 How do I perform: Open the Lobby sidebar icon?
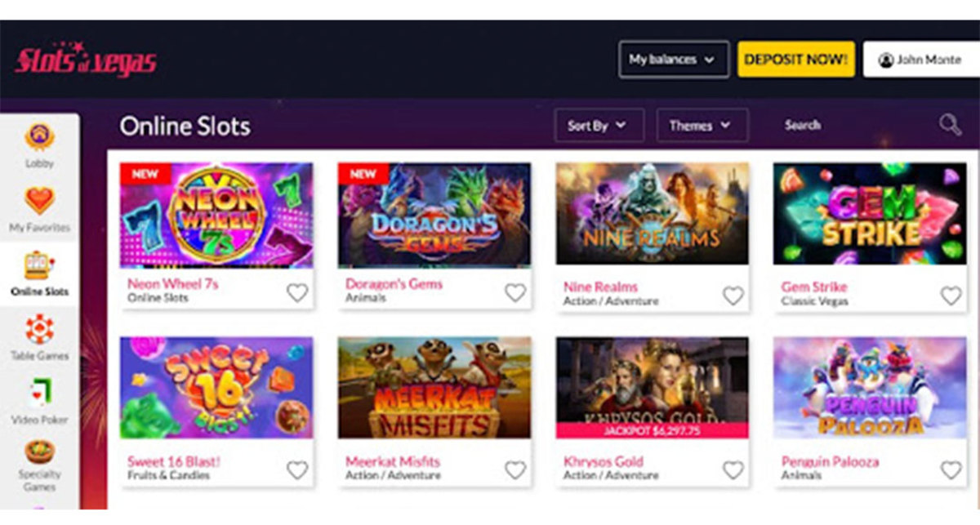[x=39, y=137]
